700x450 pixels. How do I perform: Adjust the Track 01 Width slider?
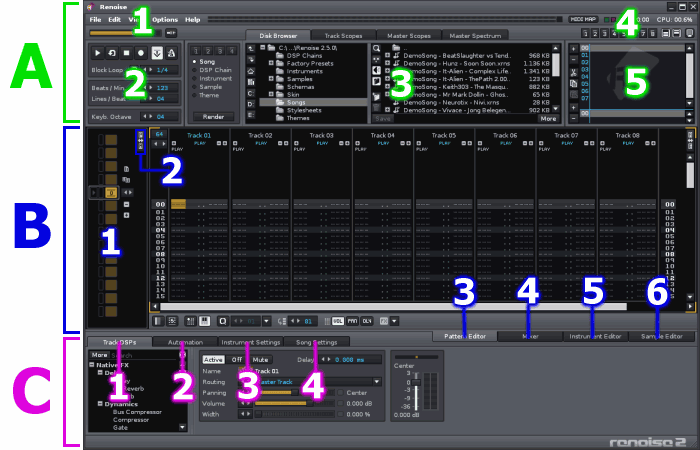click(294, 414)
